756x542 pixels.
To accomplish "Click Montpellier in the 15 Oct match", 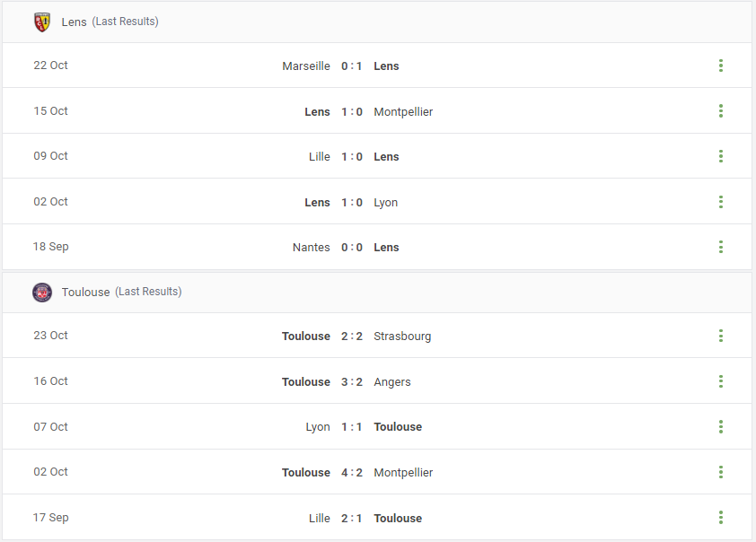I will (403, 112).
